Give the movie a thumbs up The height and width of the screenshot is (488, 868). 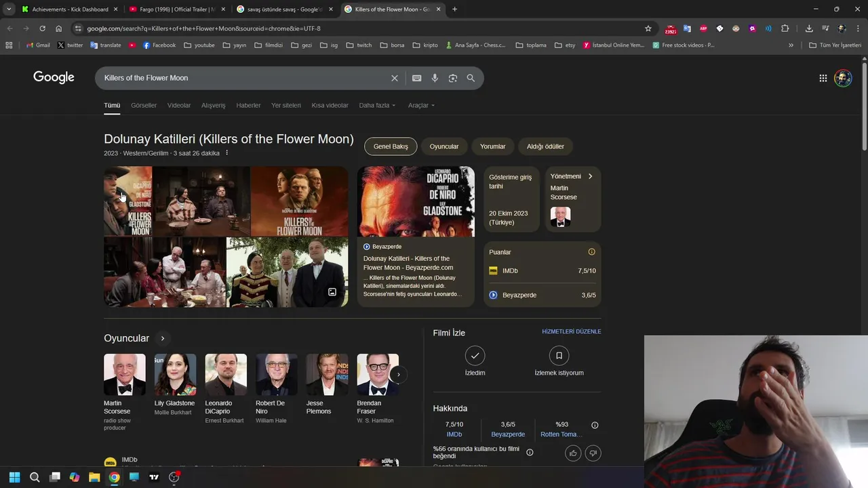point(573,453)
